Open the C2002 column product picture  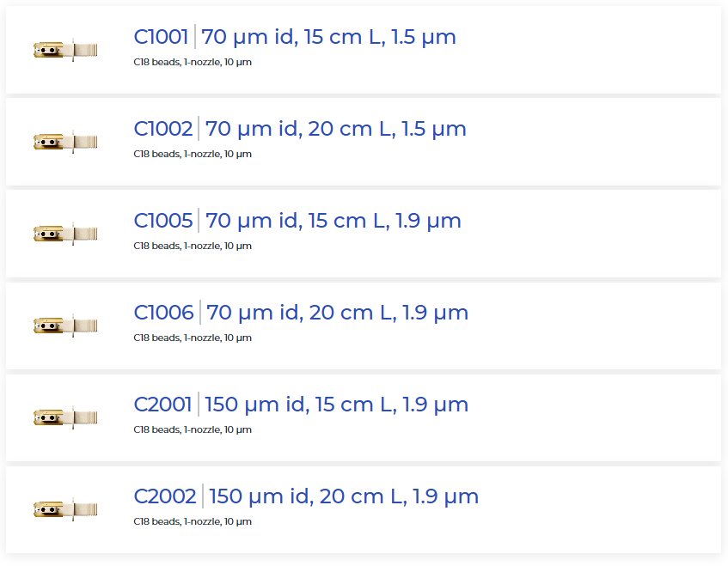point(65,509)
